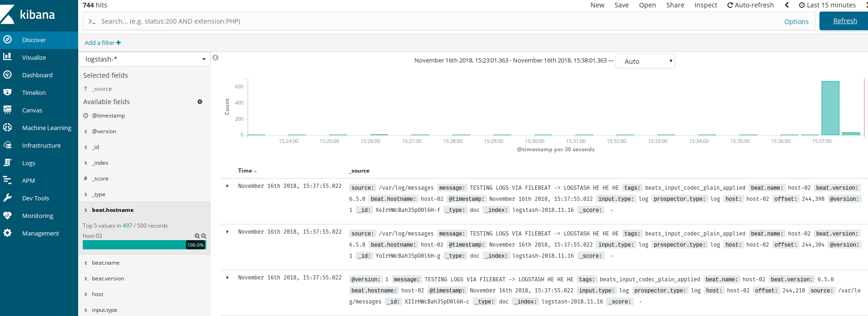The width and height of the screenshot is (868, 316).
Task: Select the beat.name field
Action: [105, 263]
